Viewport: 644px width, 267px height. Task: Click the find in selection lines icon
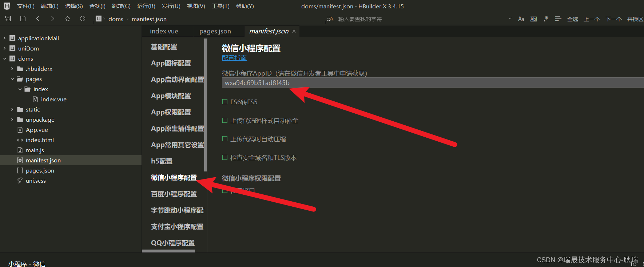click(x=558, y=19)
